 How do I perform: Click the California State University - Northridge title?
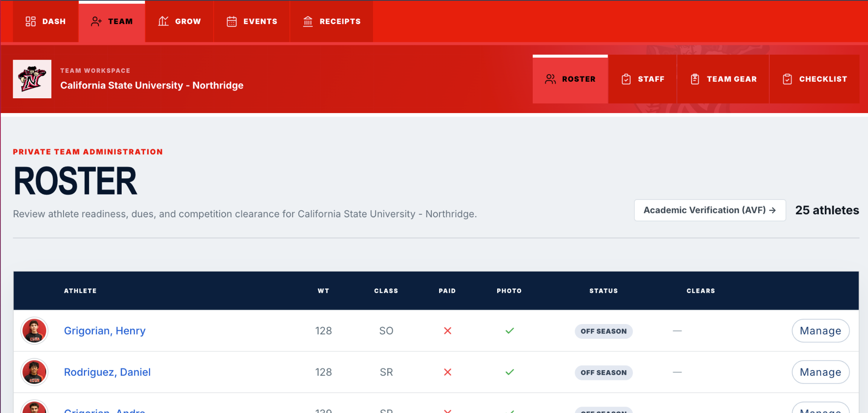152,85
